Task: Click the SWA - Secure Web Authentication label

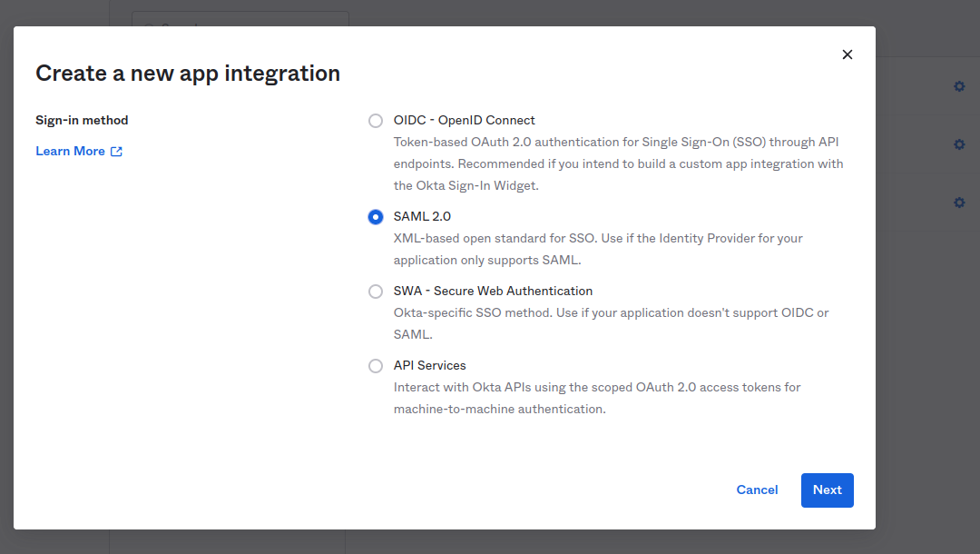Action: pos(493,291)
